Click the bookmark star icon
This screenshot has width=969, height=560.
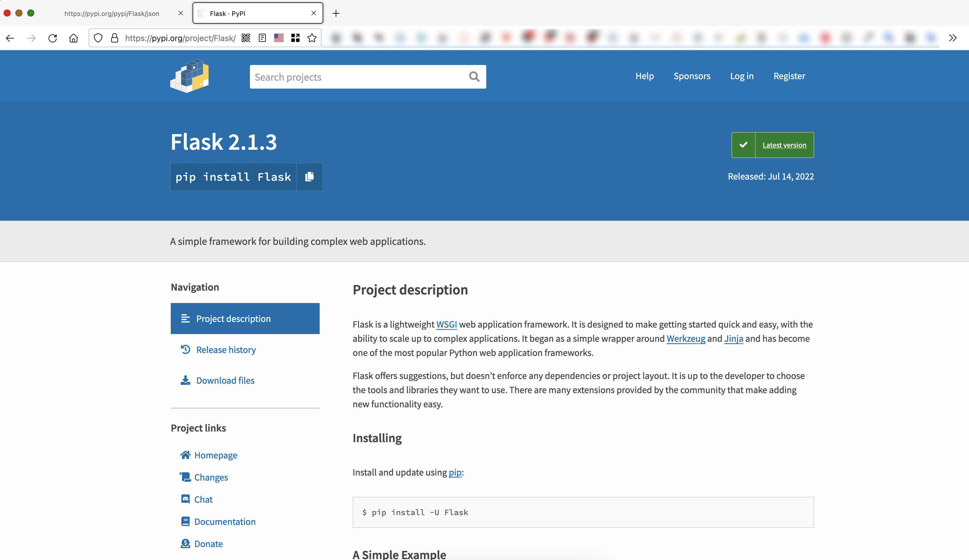click(x=312, y=38)
